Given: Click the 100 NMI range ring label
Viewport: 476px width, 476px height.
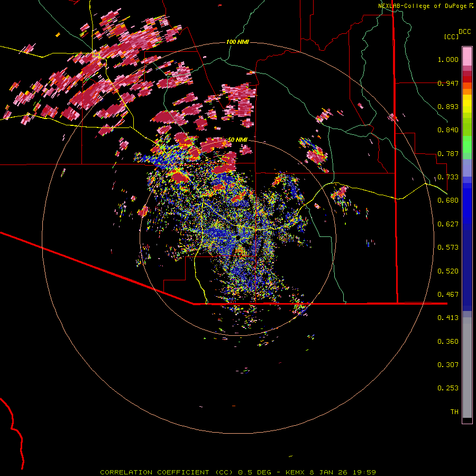Looking at the screenshot, I should [x=237, y=42].
